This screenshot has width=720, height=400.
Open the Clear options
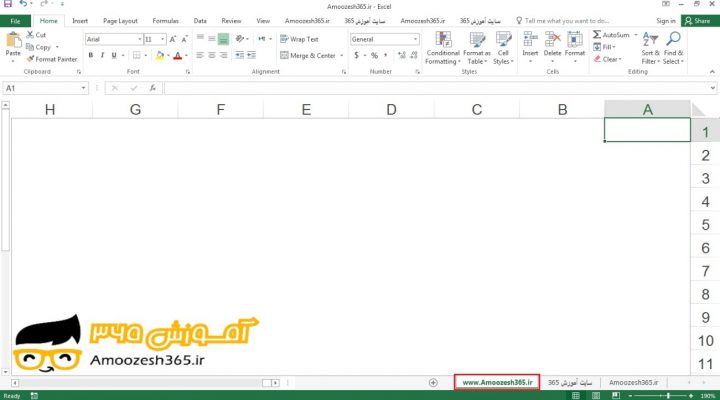(608, 59)
